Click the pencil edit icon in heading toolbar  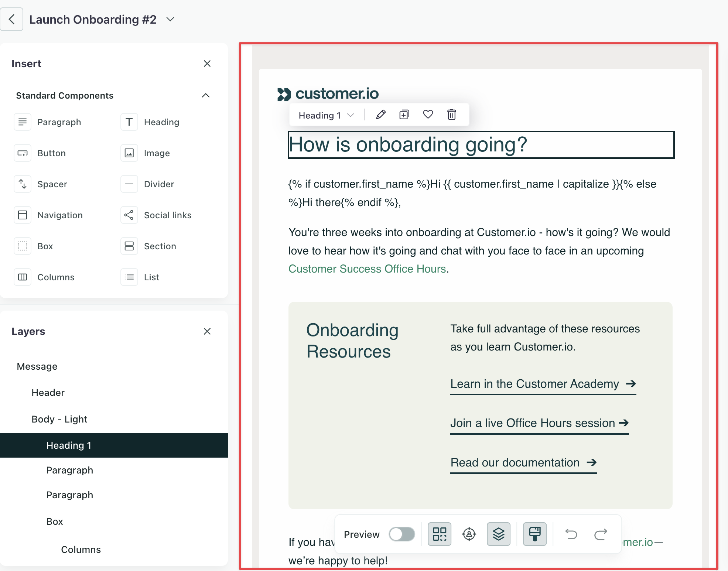click(x=380, y=115)
